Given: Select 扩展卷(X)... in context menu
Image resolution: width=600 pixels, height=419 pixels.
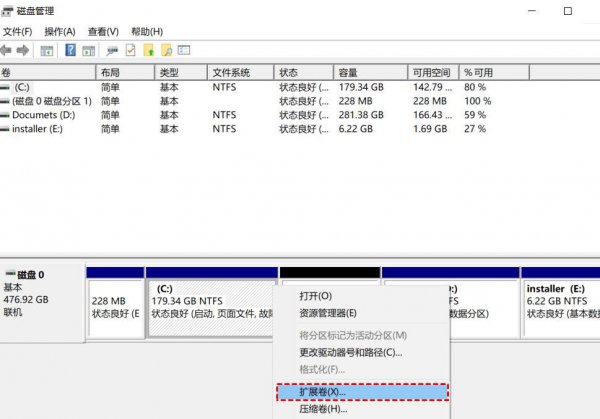Looking at the screenshot, I should pyautogui.click(x=362, y=392).
